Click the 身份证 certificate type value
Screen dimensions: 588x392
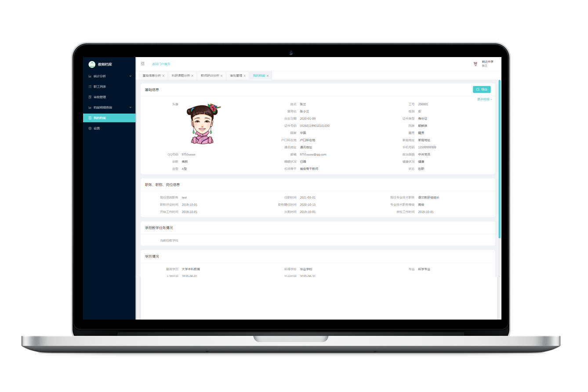click(x=423, y=119)
